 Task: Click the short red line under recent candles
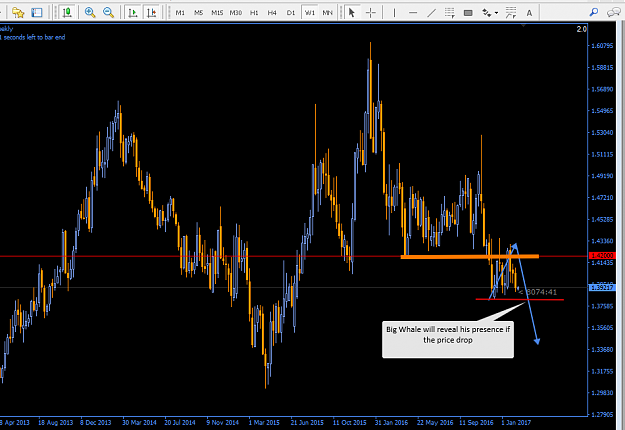pyautogui.click(x=520, y=299)
